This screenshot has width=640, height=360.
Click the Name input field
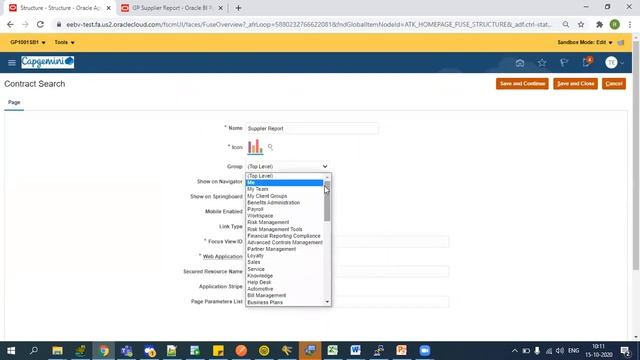pyautogui.click(x=312, y=129)
